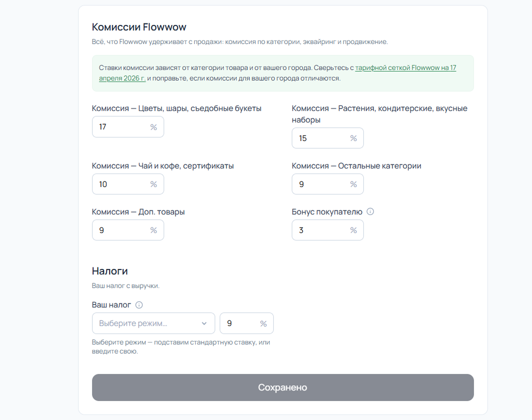
Task: Click the Налоги section heading
Action: pos(110,271)
